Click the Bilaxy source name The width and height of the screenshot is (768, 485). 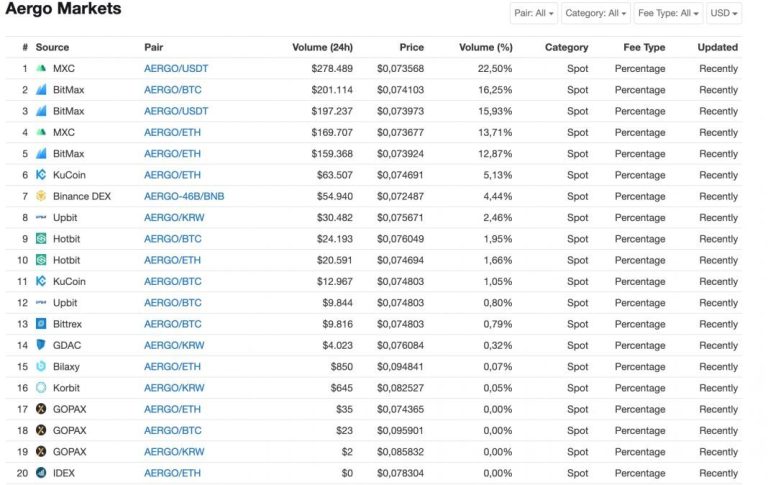(x=66, y=367)
